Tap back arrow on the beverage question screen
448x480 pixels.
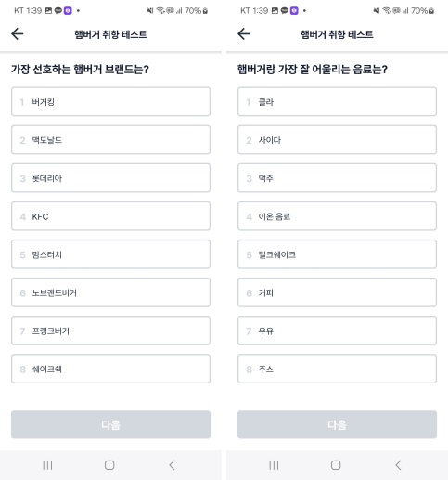pyautogui.click(x=244, y=33)
